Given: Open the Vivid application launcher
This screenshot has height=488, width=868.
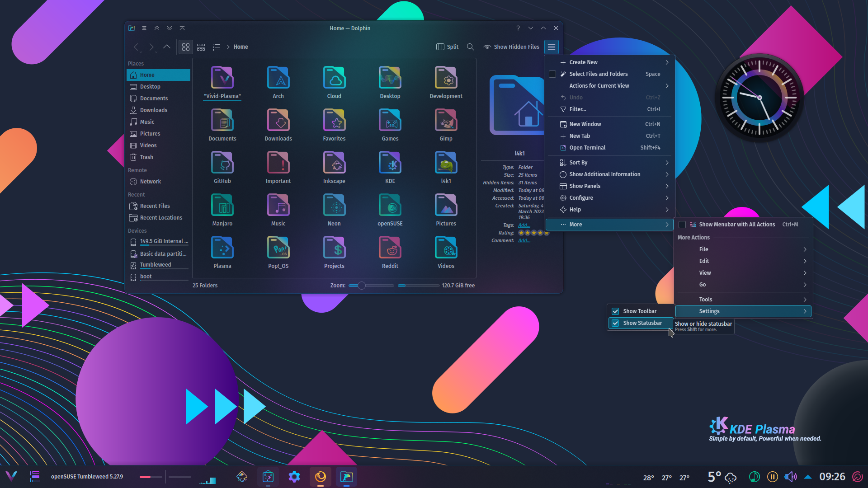Looking at the screenshot, I should (11, 476).
